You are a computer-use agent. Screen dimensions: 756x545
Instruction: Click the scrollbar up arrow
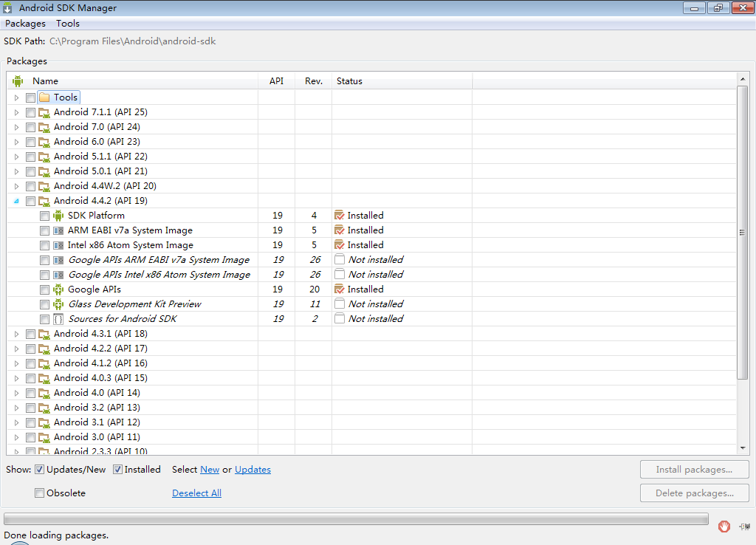(x=743, y=79)
